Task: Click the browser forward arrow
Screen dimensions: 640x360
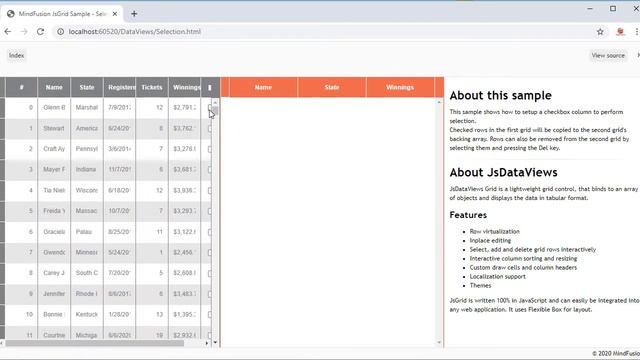Action: coord(24,31)
